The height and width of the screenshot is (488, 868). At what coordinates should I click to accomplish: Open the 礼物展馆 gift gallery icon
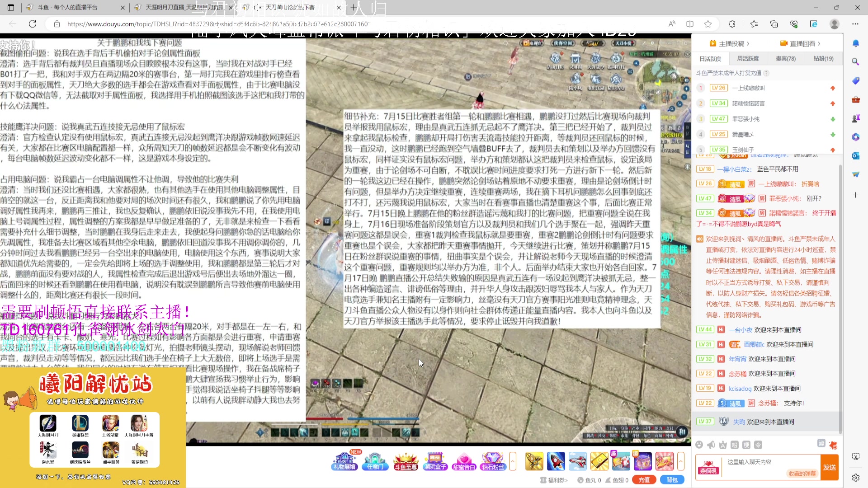344,461
